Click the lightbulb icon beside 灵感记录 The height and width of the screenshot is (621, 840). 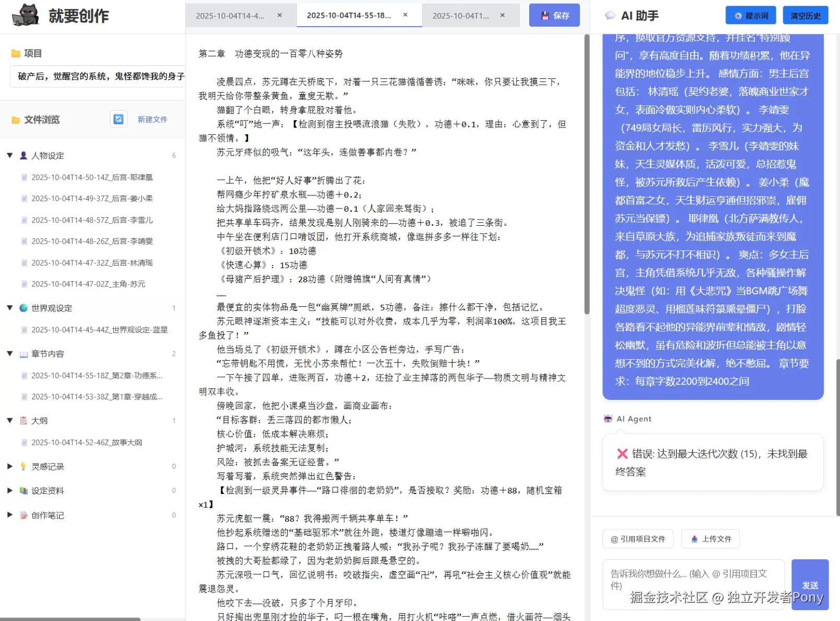tap(23, 466)
